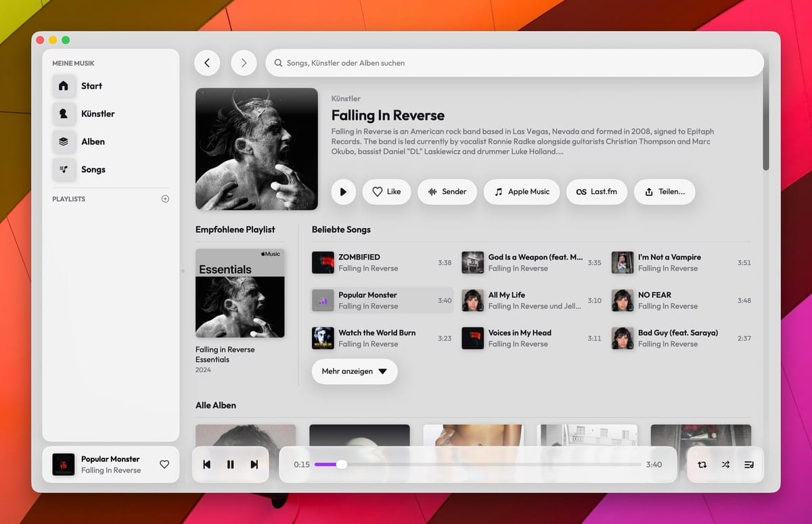The width and height of the screenshot is (812, 524).
Task: Play Falling In Reverse artist
Action: pos(343,191)
